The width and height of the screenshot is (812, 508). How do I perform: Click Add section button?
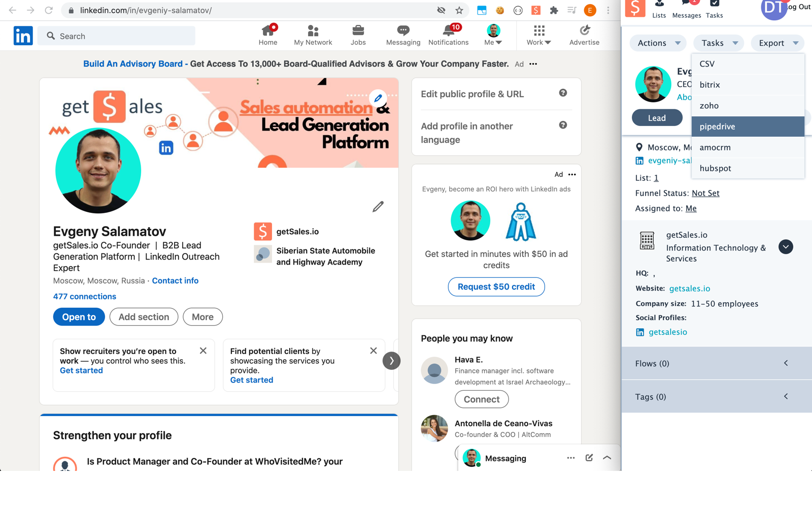[x=144, y=317]
